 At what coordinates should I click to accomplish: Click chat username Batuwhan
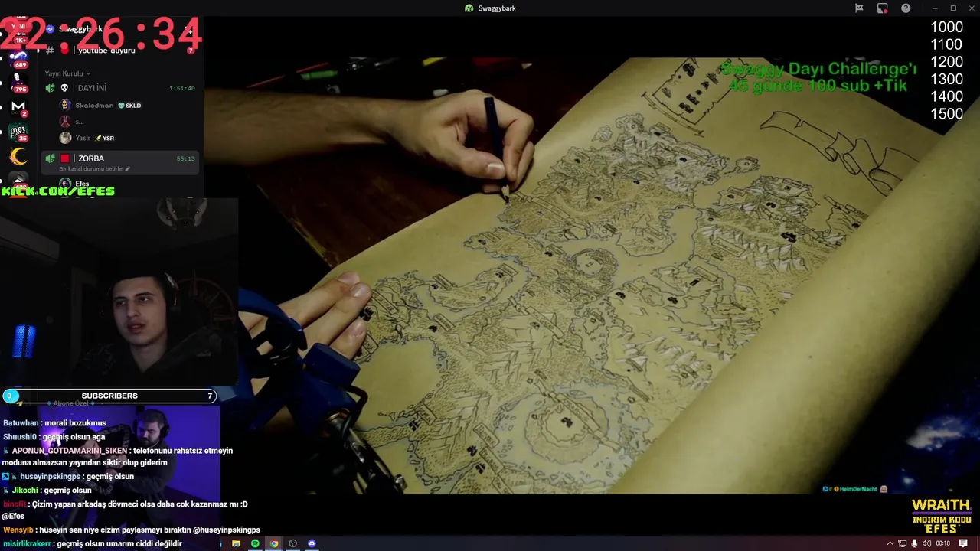tap(21, 423)
